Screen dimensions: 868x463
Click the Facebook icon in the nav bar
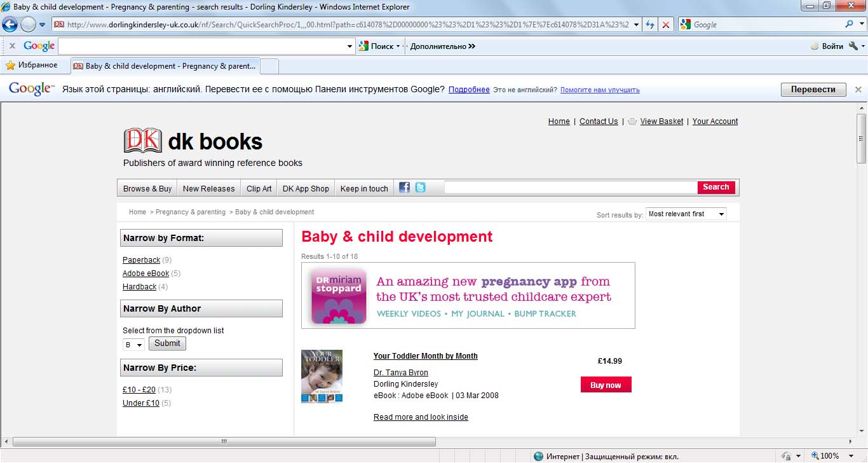pos(405,188)
